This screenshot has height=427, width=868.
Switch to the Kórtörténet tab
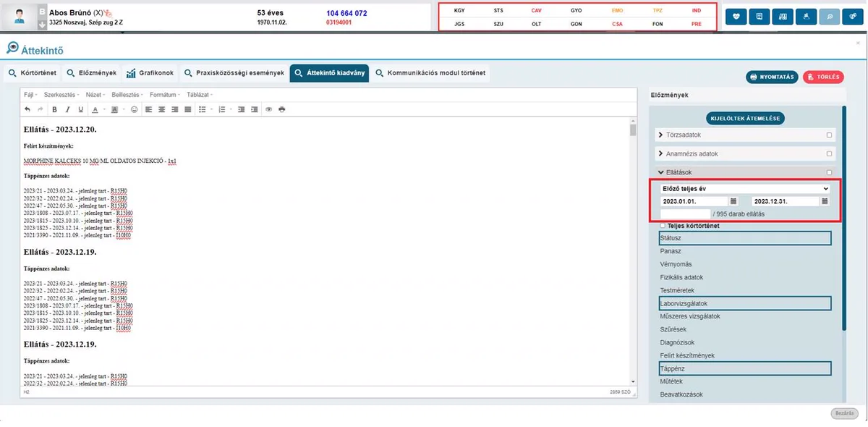point(32,73)
